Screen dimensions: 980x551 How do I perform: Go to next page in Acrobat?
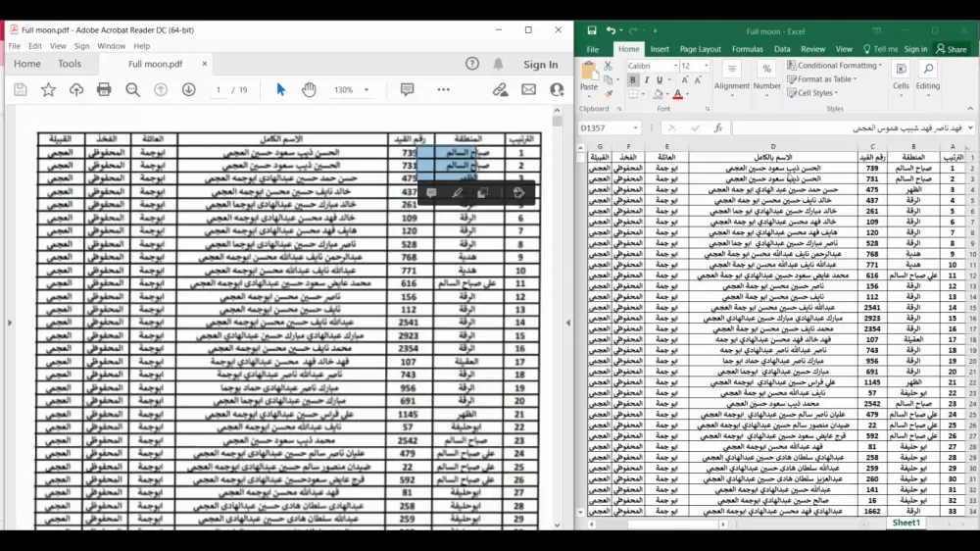(189, 90)
